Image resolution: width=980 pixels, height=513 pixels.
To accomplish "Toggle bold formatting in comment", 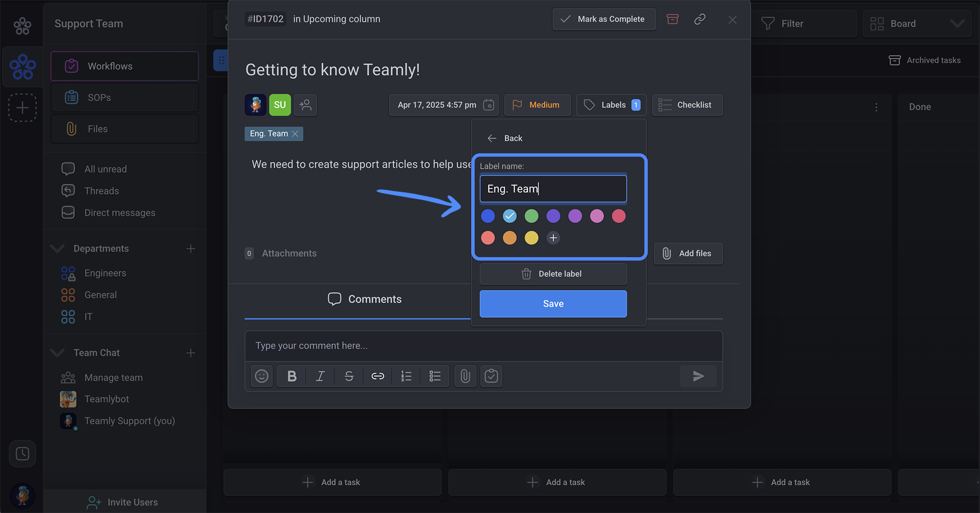I will tap(292, 376).
